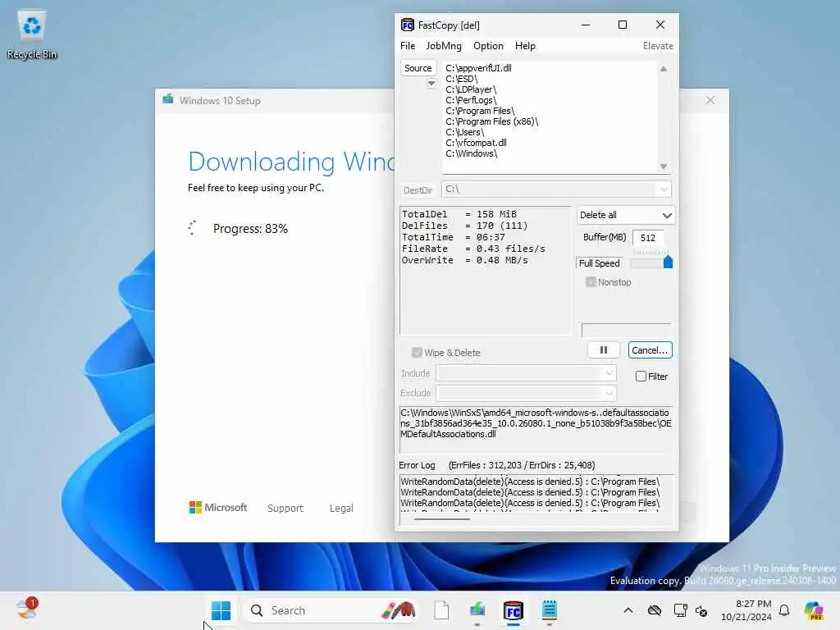Click C:\Windows\ in source list

pyautogui.click(x=472, y=153)
